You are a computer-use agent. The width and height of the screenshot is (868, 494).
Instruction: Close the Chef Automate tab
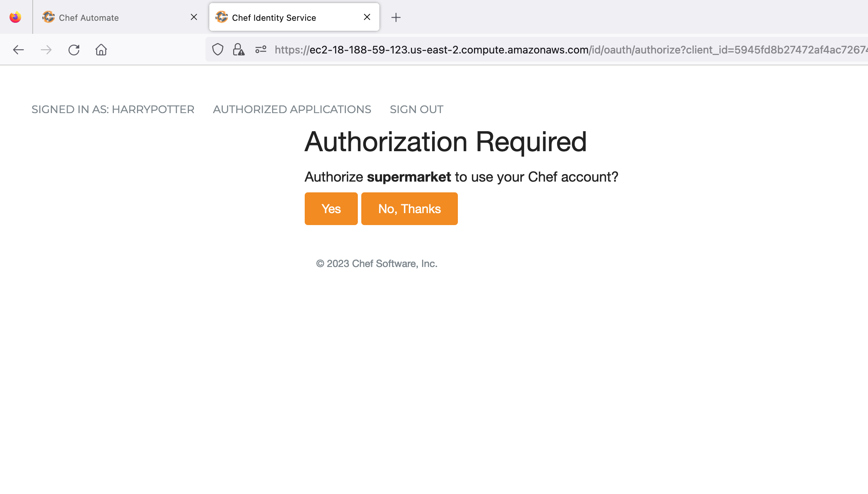pyautogui.click(x=194, y=17)
